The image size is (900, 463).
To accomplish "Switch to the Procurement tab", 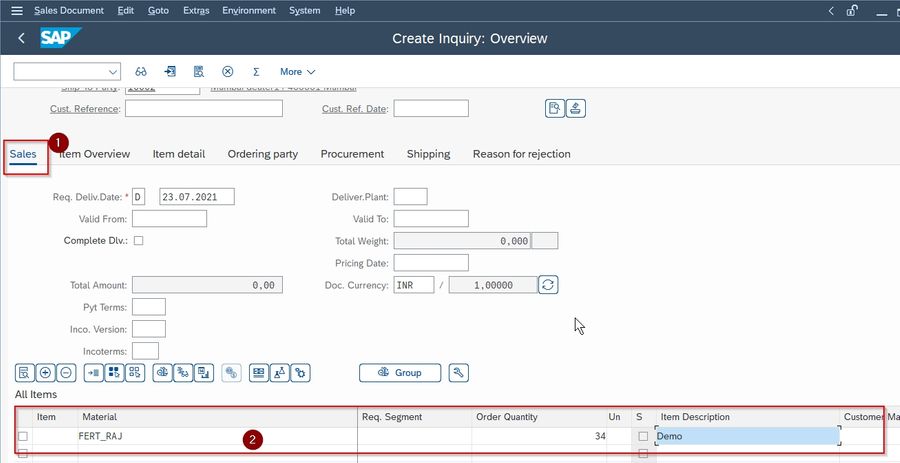I will click(352, 154).
